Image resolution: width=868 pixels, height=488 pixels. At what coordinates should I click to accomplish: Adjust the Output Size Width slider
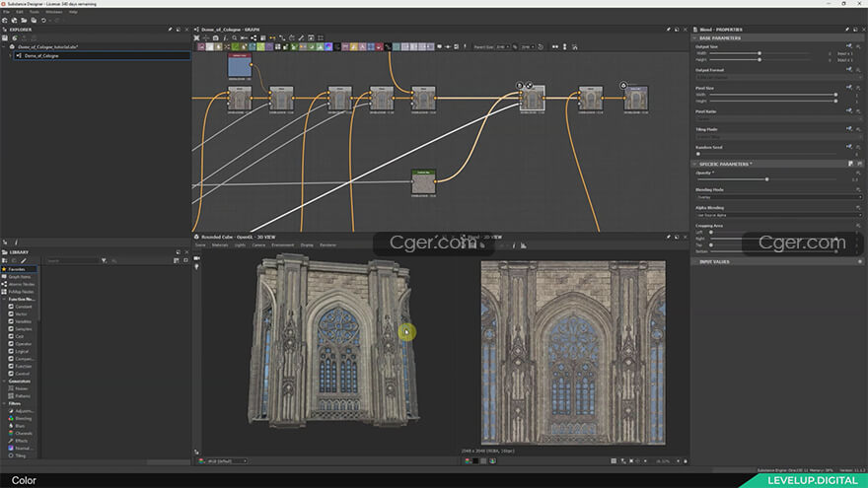point(759,53)
